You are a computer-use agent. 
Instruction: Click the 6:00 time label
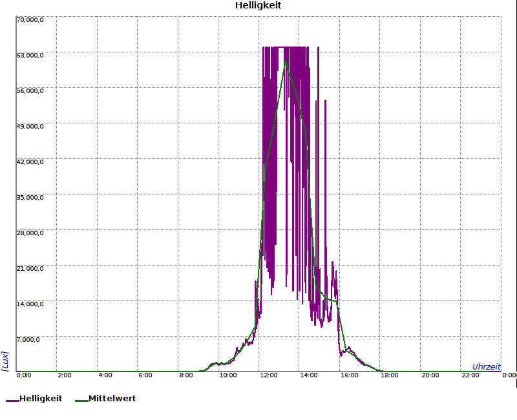click(x=145, y=375)
